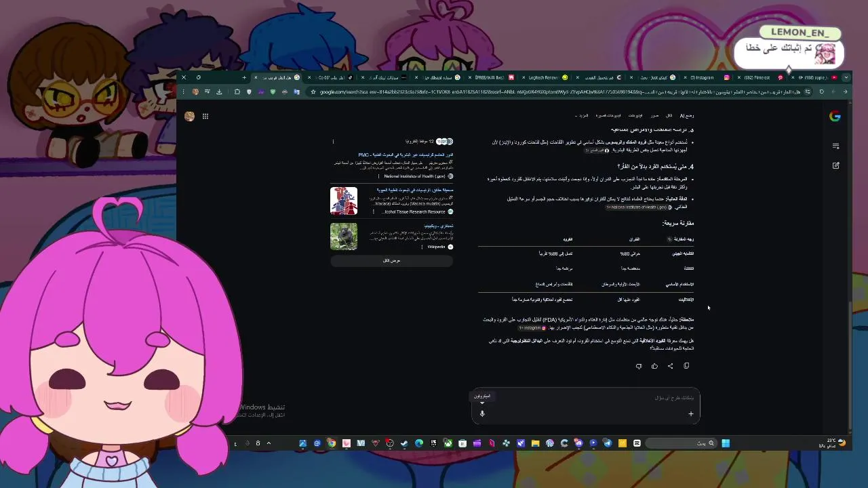Click عرض الكل show all sources button
Screen dimensions: 868x488
point(391,261)
